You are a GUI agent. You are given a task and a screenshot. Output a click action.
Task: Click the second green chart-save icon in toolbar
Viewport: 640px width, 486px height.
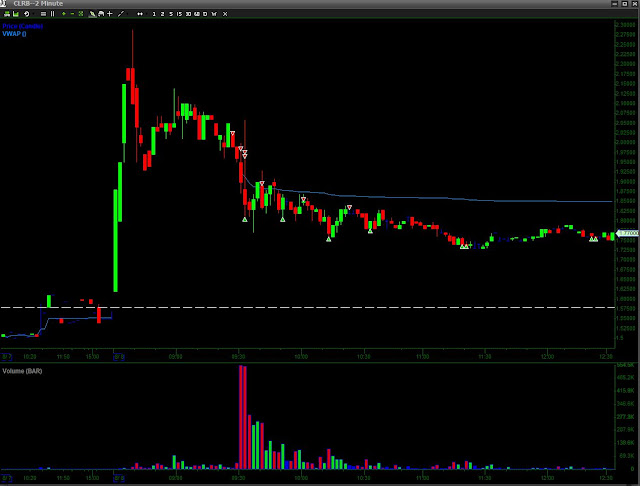click(x=16, y=14)
